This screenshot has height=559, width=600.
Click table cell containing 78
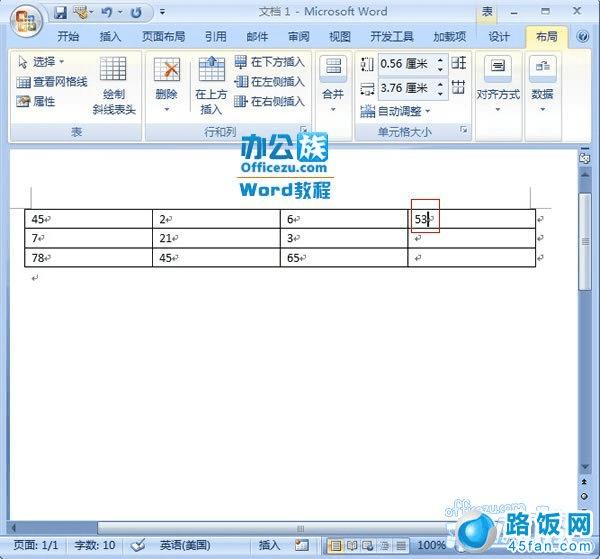point(88,257)
